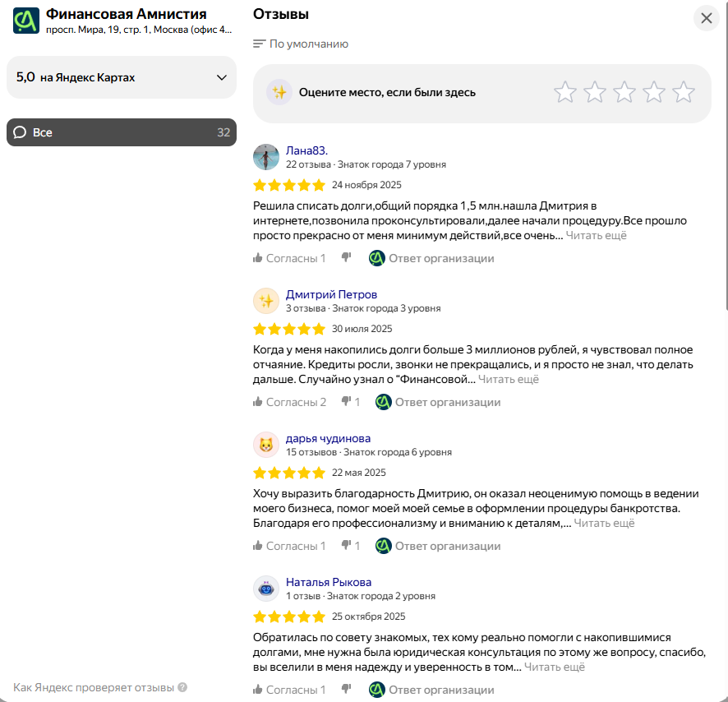Click Наталья Рыкова's robot avatar

266,589
